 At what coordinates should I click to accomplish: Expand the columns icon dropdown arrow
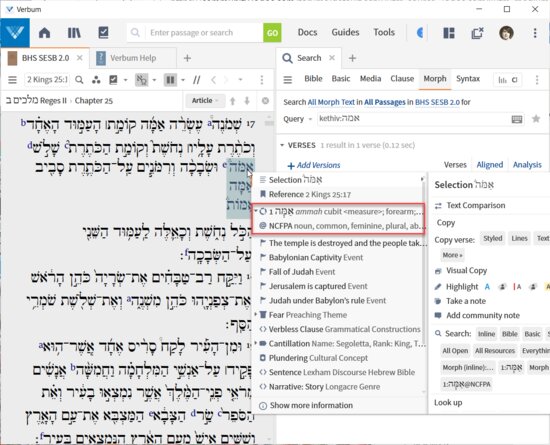[x=183, y=80]
